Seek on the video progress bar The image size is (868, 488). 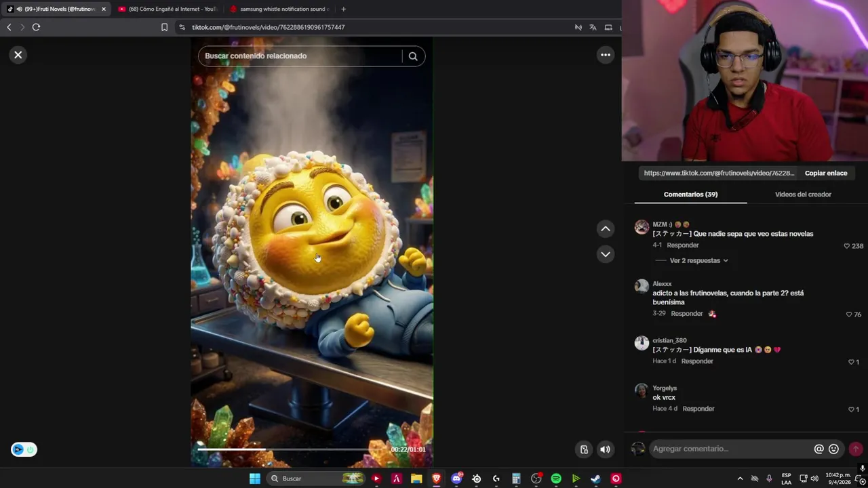[x=292, y=449]
